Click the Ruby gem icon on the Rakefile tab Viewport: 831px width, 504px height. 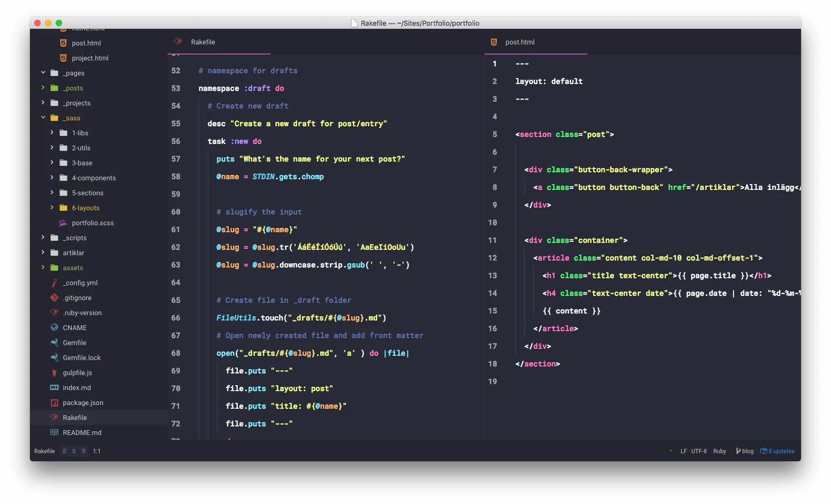pyautogui.click(x=178, y=41)
